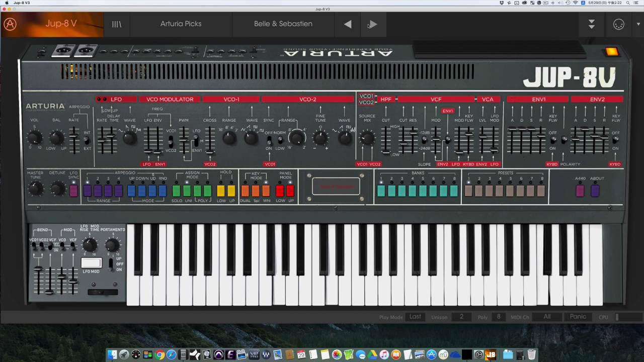
Task: Toggle the orange power button on the synth
Action: click(x=612, y=51)
